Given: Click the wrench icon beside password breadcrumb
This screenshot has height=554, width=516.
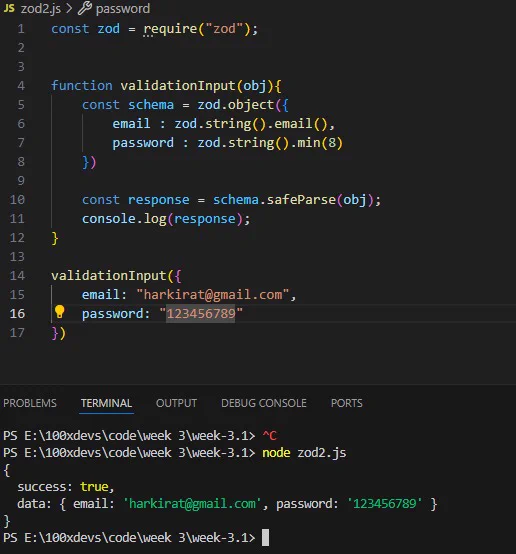Looking at the screenshot, I should 84,8.
